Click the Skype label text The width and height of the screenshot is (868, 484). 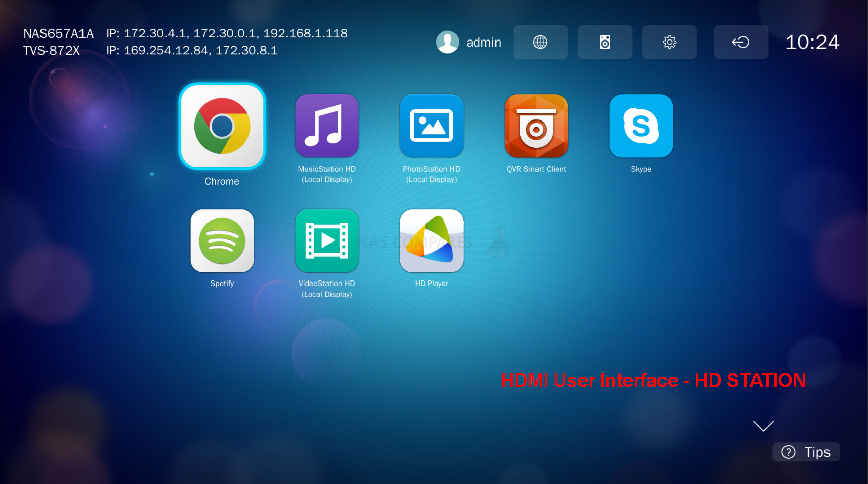[641, 169]
